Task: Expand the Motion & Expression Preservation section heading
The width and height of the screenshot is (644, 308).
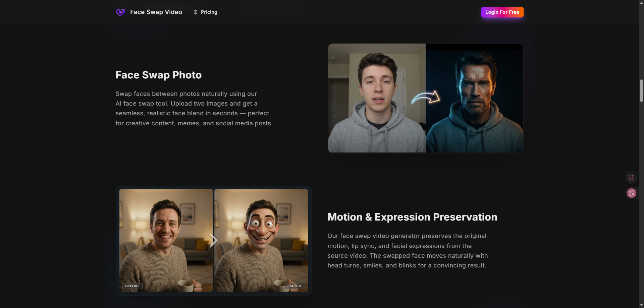Action: tap(412, 217)
